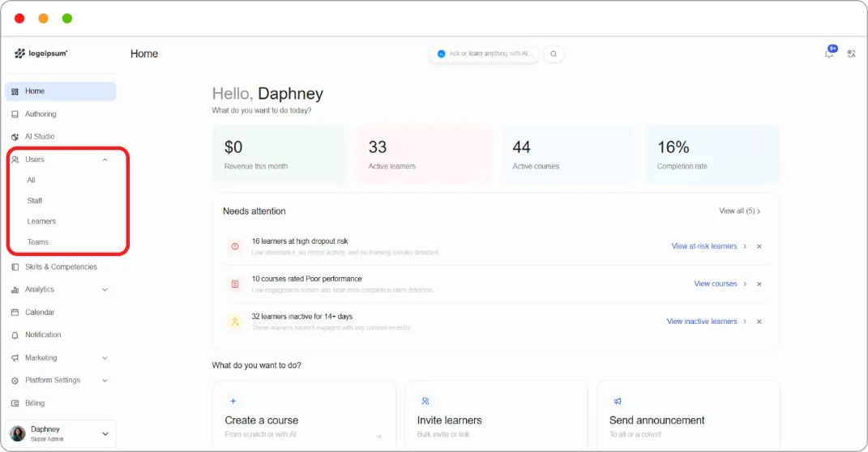Select Teams under Users

coord(37,242)
